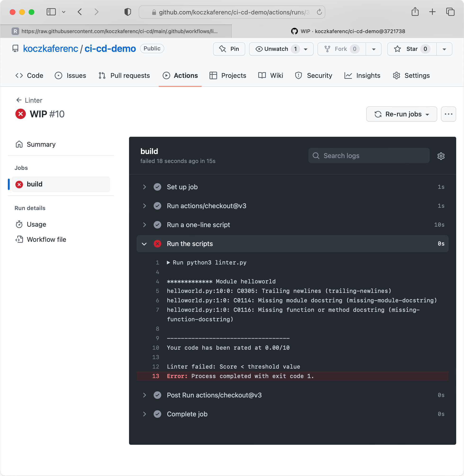This screenshot has width=464, height=476.
Task: Open the koczkaferenc profile link
Action: tap(50, 49)
